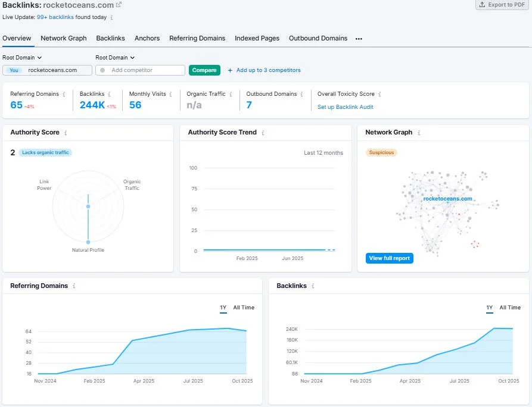Click Referring Domains value 65
Viewport: 532px width, 407px height.
[x=16, y=105]
